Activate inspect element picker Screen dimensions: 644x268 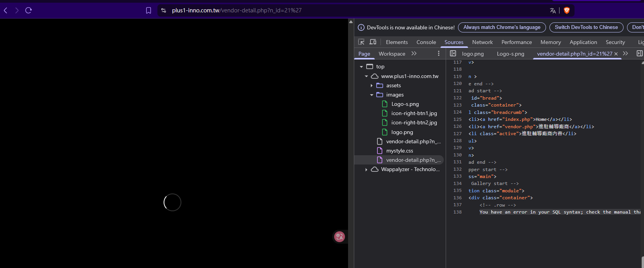[361, 42]
